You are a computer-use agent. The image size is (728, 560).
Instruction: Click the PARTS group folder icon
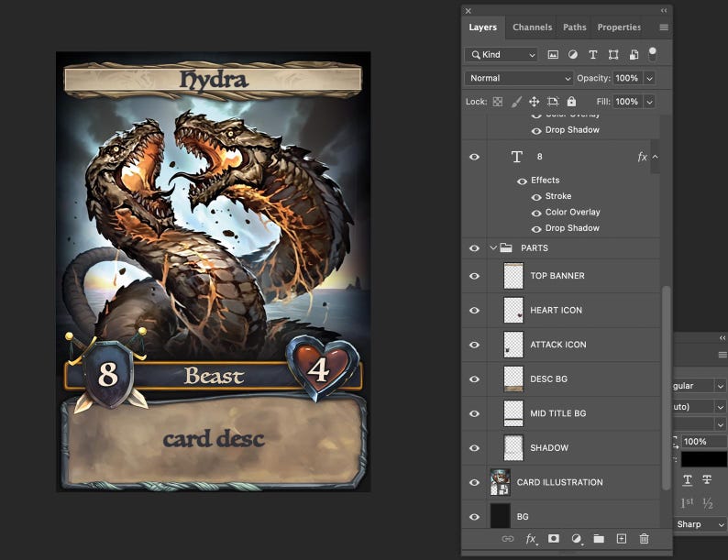506,247
